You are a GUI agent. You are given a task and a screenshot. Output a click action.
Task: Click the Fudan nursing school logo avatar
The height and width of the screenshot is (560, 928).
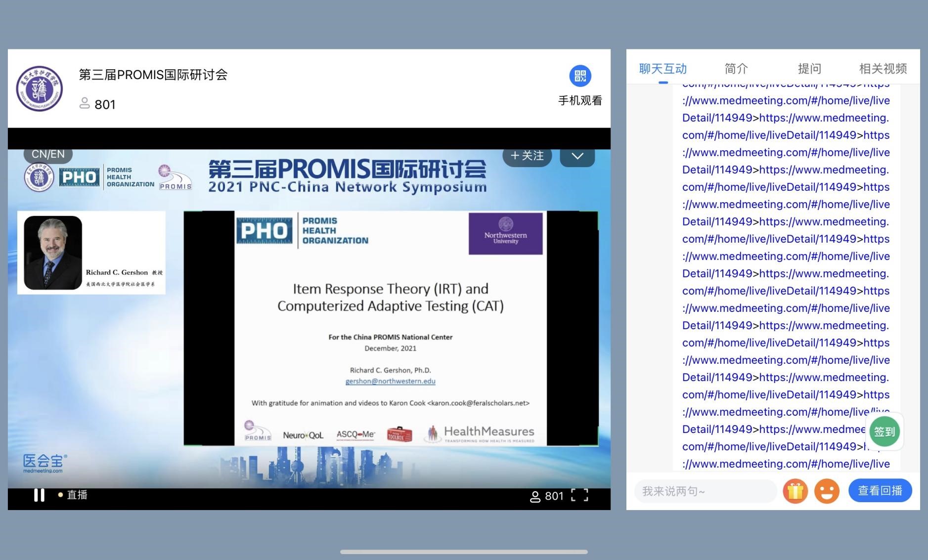pos(40,88)
